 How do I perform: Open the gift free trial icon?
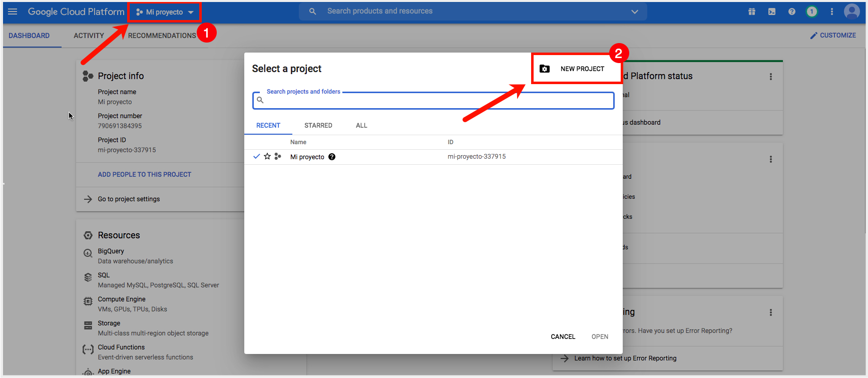(x=752, y=12)
